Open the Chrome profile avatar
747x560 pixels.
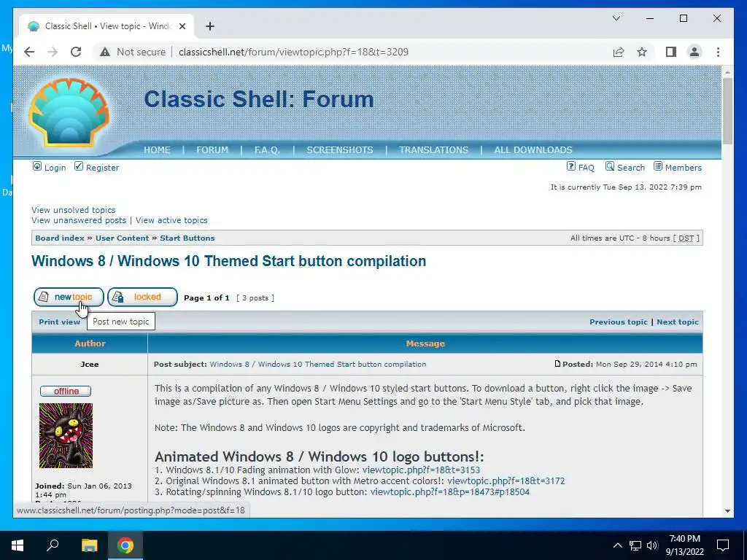tap(694, 52)
